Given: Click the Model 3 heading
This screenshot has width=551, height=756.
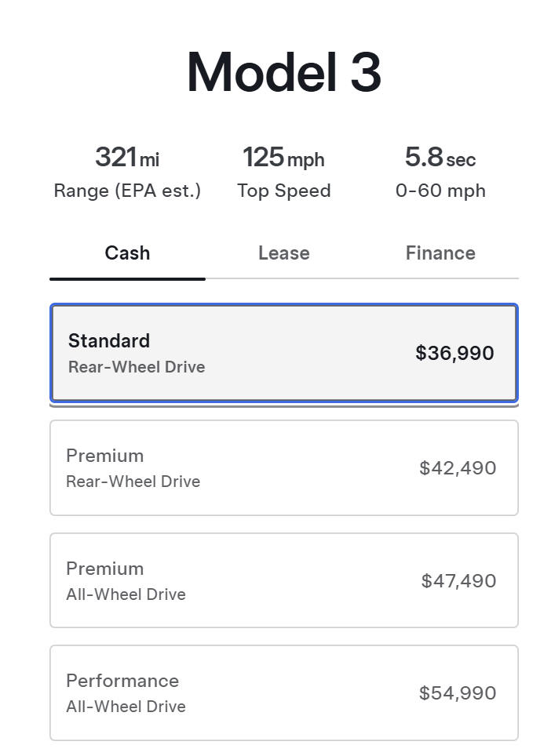Looking at the screenshot, I should tap(283, 73).
